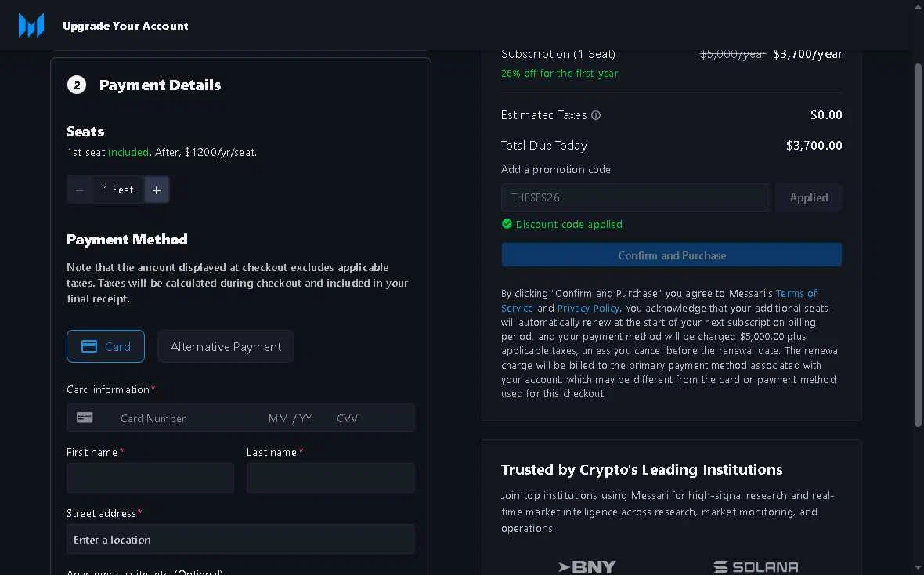Click the Estimated Taxes info icon
The image size is (924, 575).
click(596, 115)
